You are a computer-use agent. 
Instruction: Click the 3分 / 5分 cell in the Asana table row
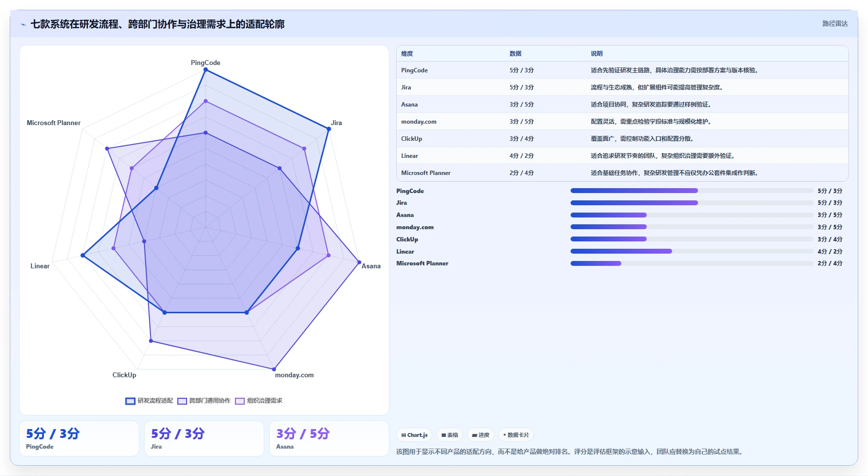(x=522, y=105)
